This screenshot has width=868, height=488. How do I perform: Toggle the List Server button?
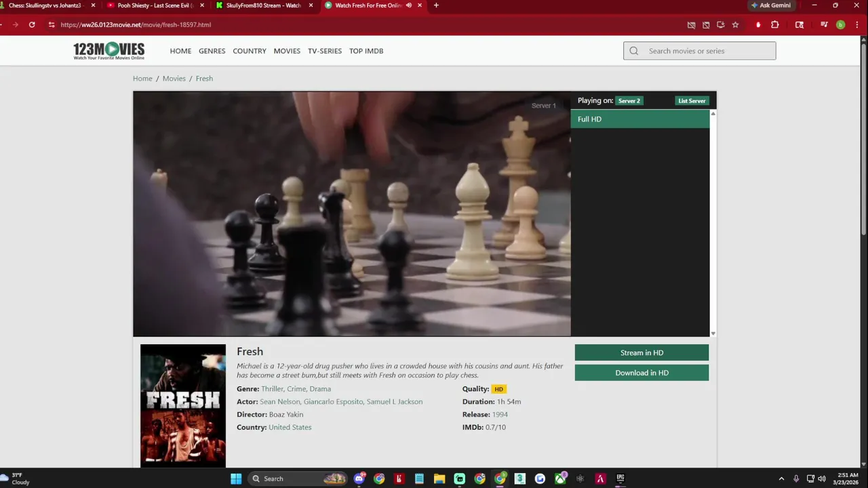692,101
